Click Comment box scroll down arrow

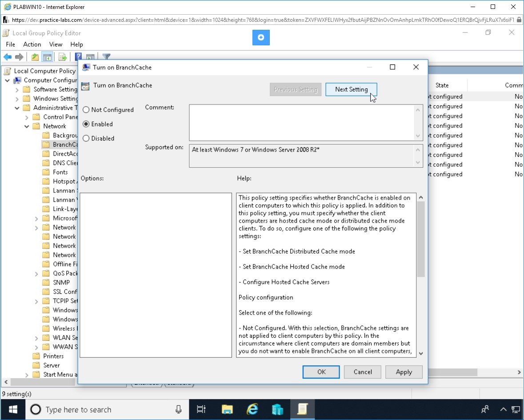click(x=418, y=136)
